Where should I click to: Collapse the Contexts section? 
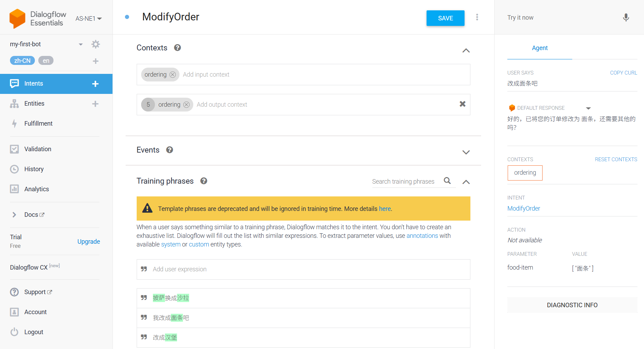[466, 50]
